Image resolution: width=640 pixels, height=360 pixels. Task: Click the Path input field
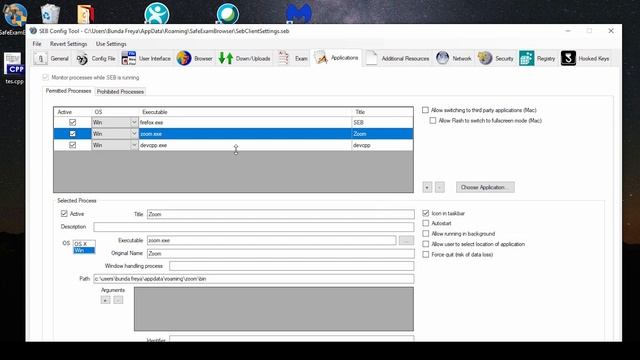tap(253, 279)
